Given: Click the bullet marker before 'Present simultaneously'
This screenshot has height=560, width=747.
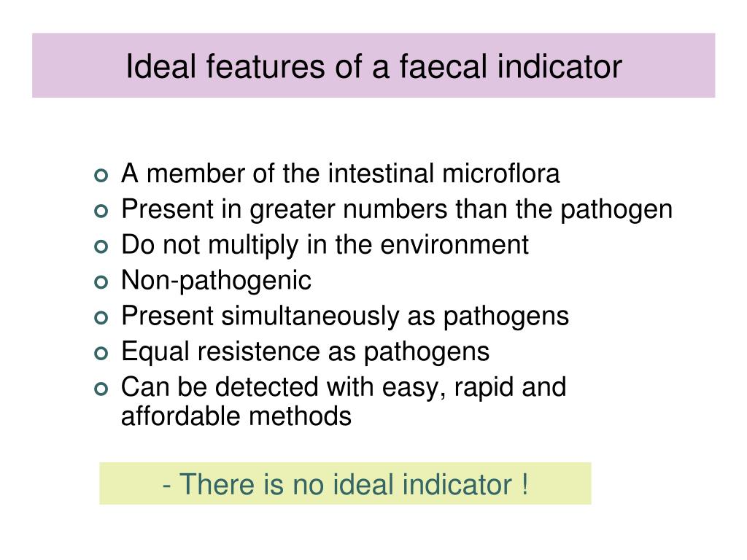Looking at the screenshot, I should [x=101, y=318].
